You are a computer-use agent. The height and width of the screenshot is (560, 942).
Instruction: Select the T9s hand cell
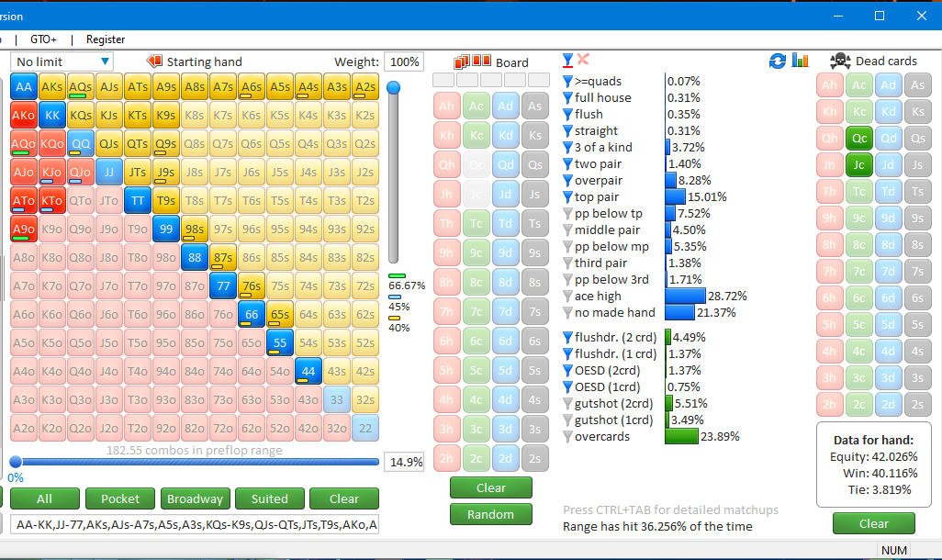tap(166, 201)
